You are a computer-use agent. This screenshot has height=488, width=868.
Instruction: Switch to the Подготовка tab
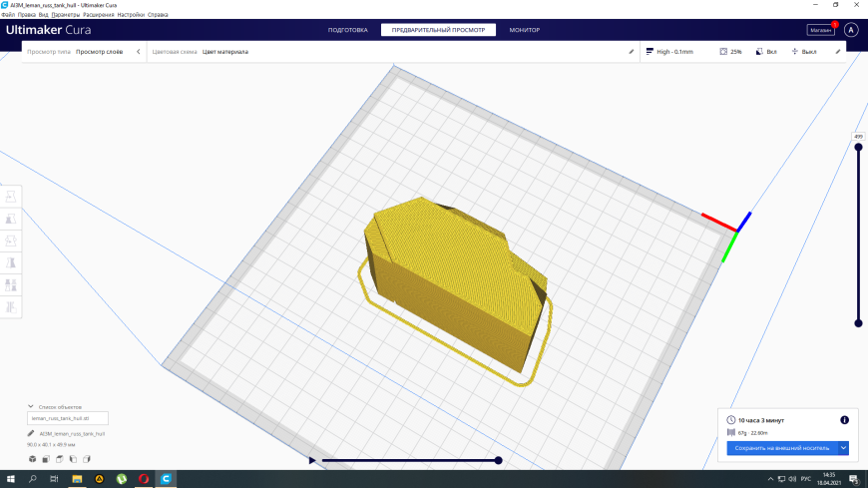coord(347,30)
